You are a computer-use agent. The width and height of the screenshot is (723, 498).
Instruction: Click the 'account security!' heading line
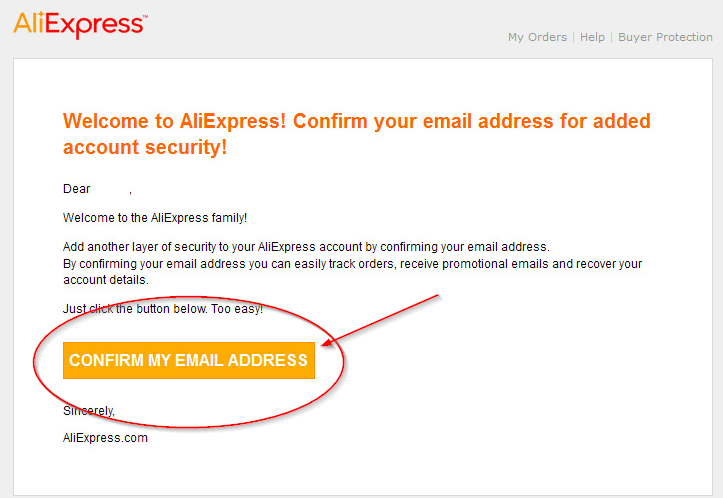point(145,148)
